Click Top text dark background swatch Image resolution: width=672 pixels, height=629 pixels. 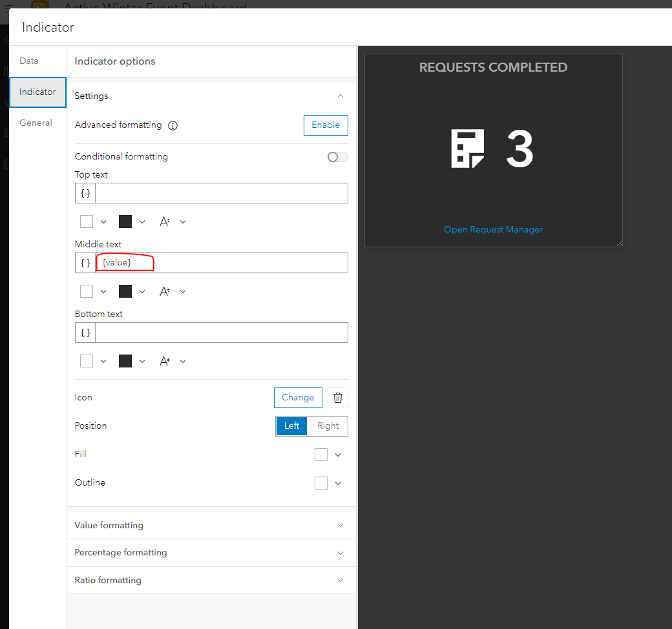(x=125, y=222)
